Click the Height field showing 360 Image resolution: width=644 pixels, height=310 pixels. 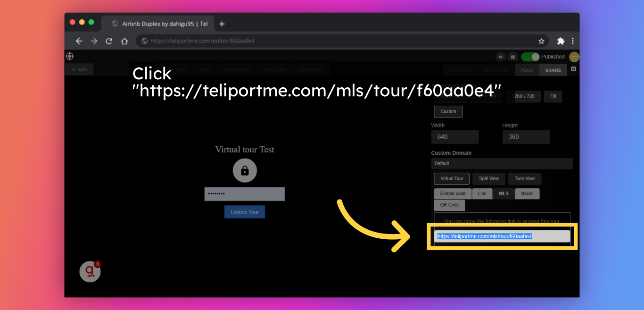click(526, 137)
